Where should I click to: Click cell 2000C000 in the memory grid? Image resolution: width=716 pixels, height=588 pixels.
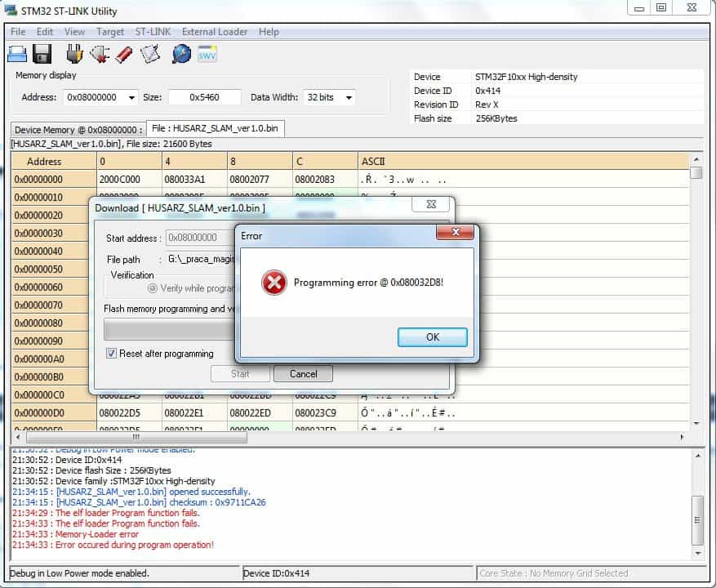pyautogui.click(x=129, y=179)
